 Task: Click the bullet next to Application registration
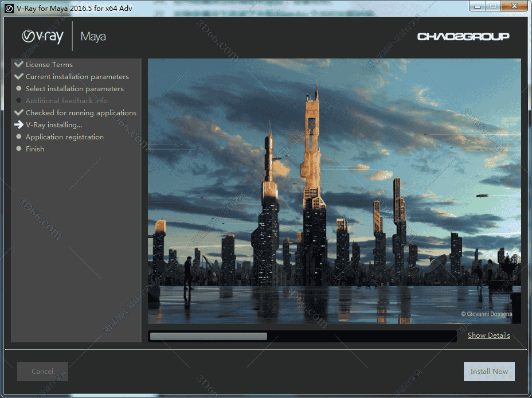(19, 136)
